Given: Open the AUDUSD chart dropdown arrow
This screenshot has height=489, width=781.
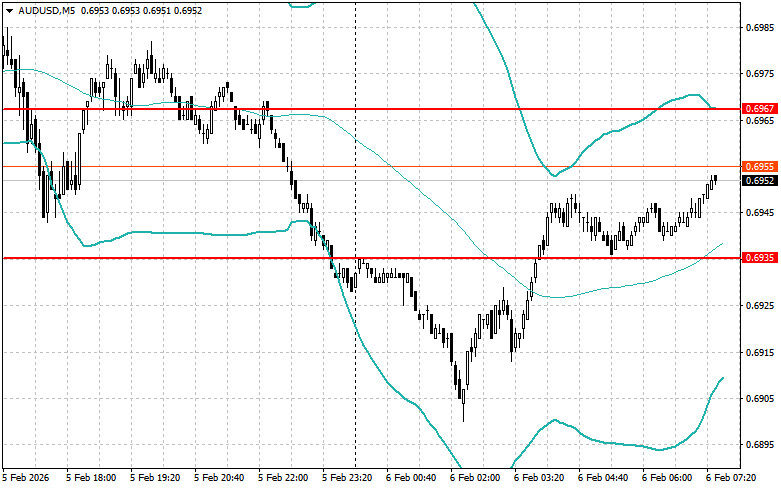Looking at the screenshot, I should point(9,11).
